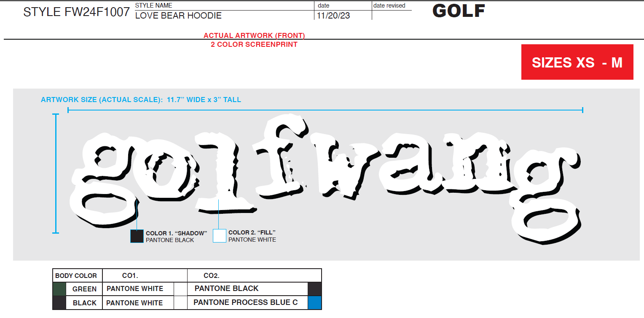Click the COLOR 2. "FILL" label
Image resolution: width=644 pixels, height=318 pixels.
point(252,232)
